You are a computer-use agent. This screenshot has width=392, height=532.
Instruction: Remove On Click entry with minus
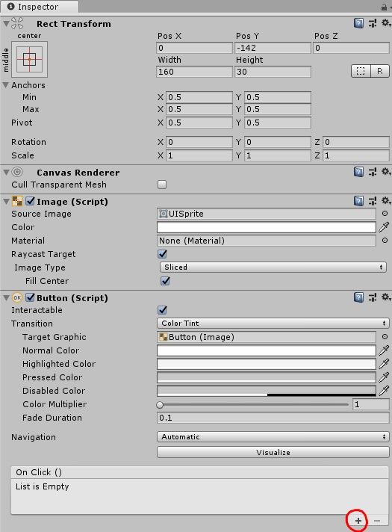pyautogui.click(x=377, y=521)
